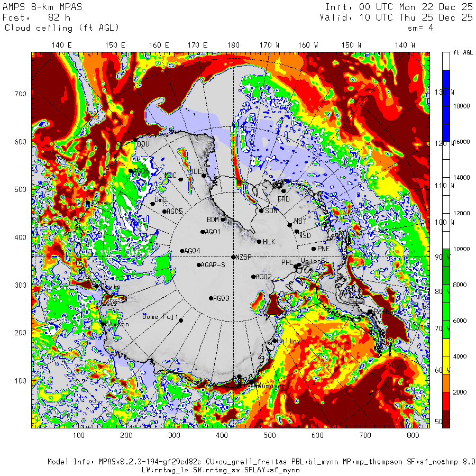Select the PNE station label
Viewport: 476px width, 476px height.
pyautogui.click(x=323, y=249)
